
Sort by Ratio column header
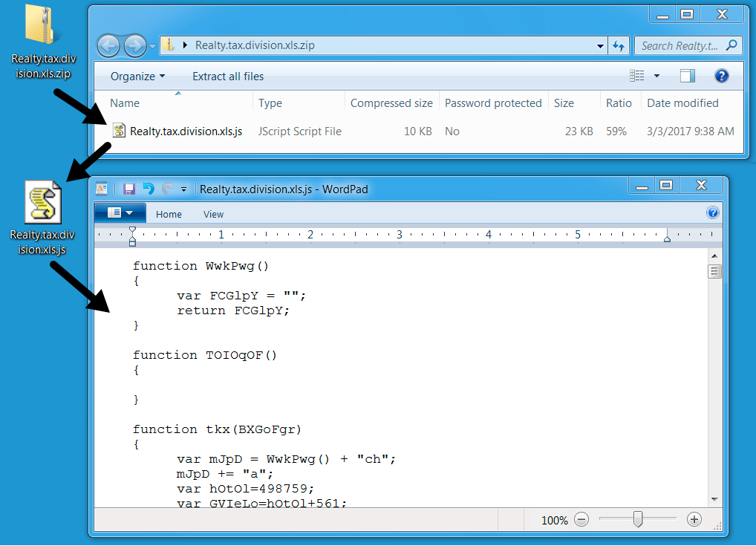(619, 103)
